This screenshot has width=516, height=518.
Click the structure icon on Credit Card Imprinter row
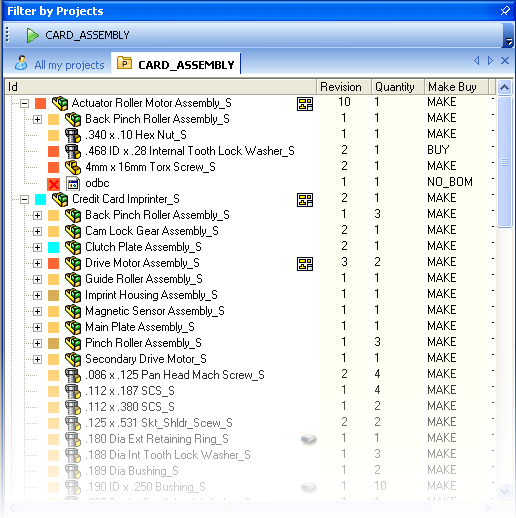click(x=305, y=200)
